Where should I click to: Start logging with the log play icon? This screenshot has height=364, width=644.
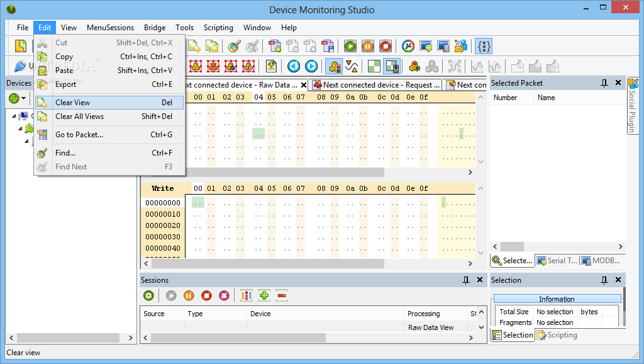click(x=274, y=46)
